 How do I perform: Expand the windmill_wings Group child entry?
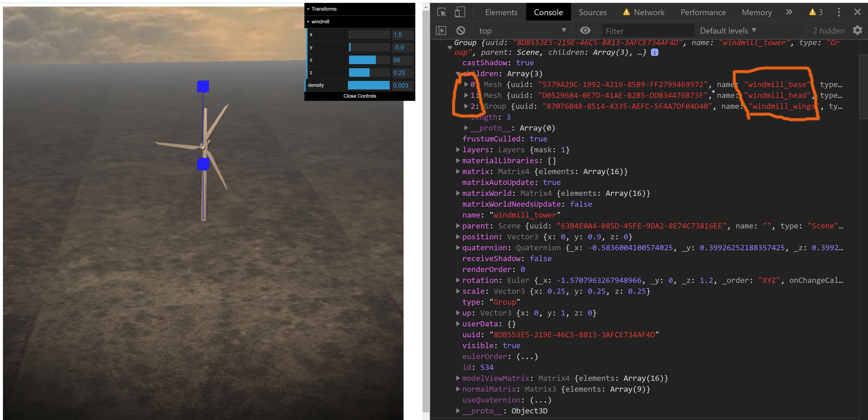point(466,106)
